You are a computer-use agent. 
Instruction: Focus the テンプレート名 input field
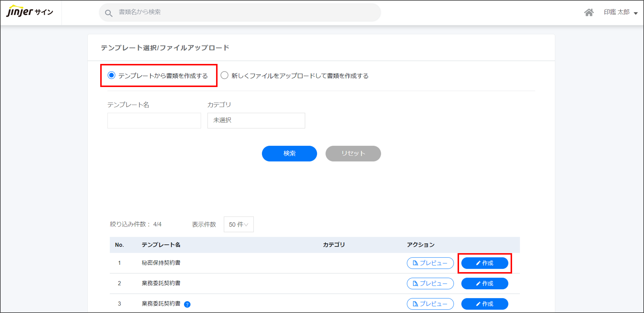pyautogui.click(x=154, y=120)
